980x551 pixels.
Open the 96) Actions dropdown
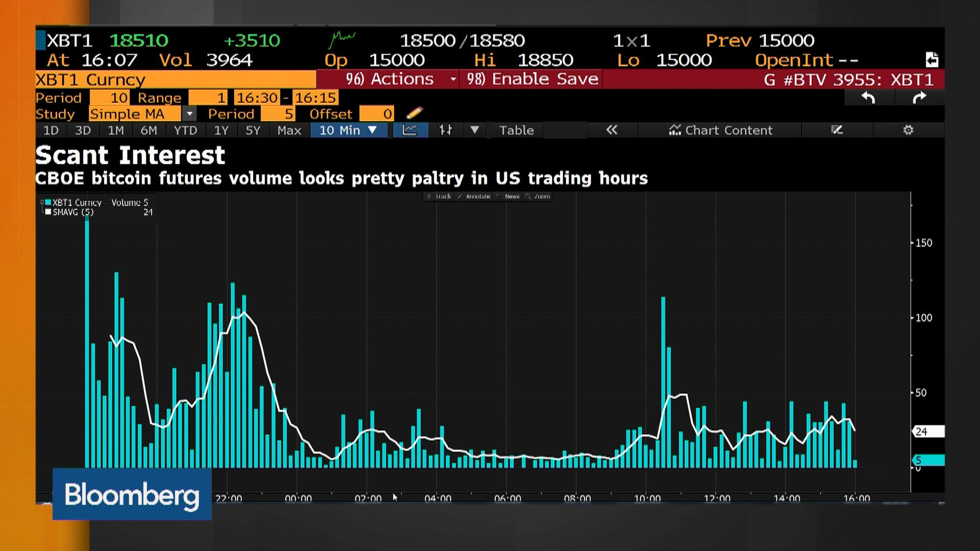click(x=388, y=79)
